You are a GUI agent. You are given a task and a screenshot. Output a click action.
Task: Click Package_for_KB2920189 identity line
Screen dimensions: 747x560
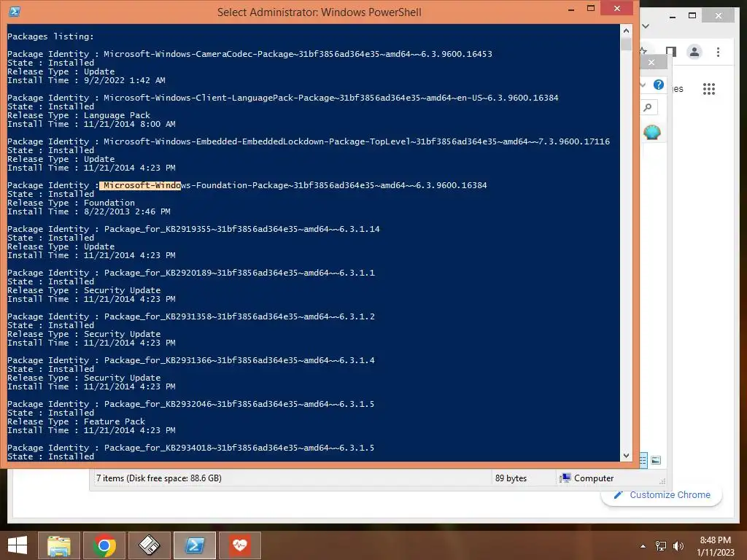click(x=191, y=273)
